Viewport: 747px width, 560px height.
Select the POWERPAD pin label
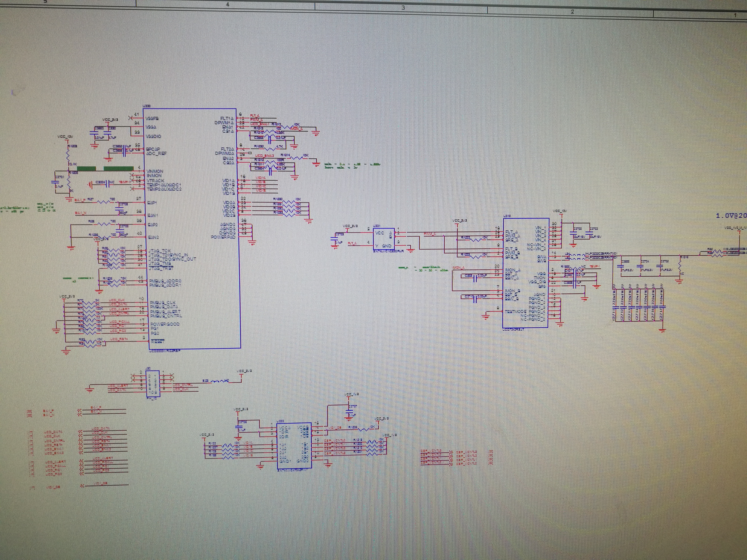tap(223, 237)
